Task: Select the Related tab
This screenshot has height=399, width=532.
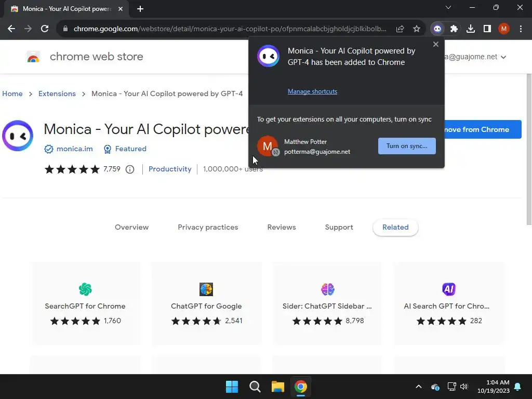Action: coord(395,228)
